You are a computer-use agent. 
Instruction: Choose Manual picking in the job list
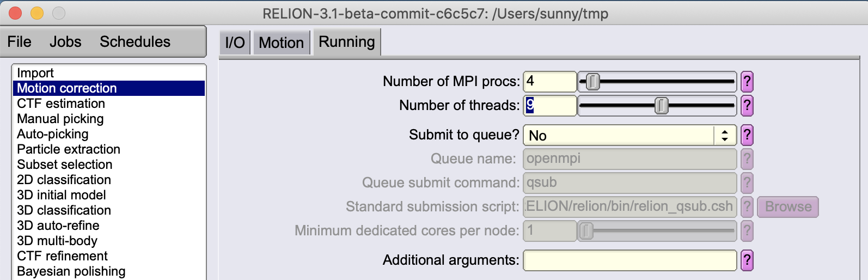[x=109, y=119]
